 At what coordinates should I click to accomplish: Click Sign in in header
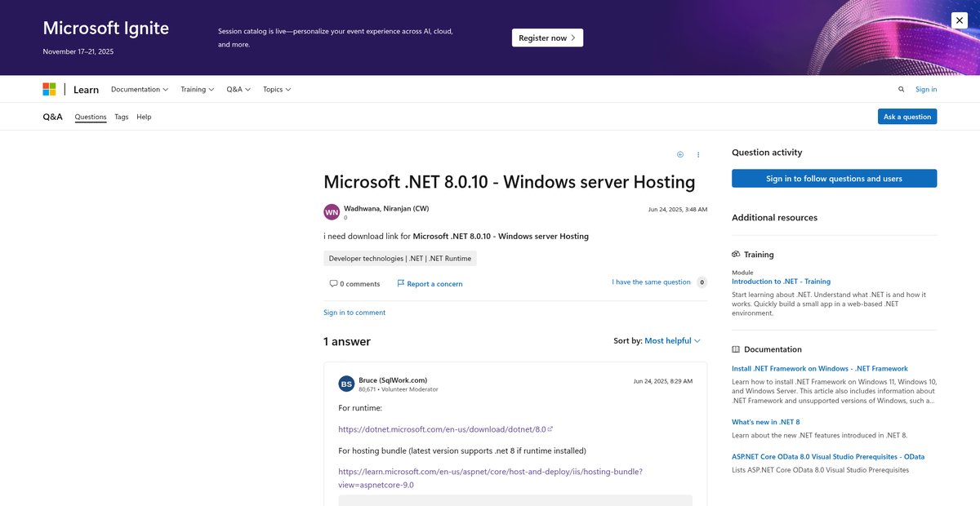click(x=926, y=90)
